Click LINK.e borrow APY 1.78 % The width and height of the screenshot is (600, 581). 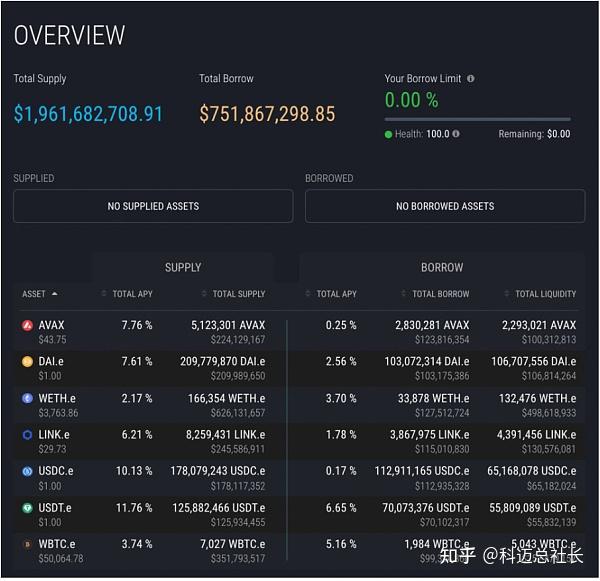tap(341, 435)
